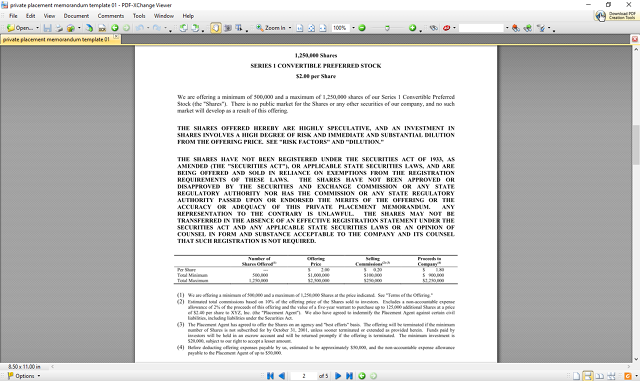The image size is (640, 381).
Task: Click the page number field
Action: 304,376
